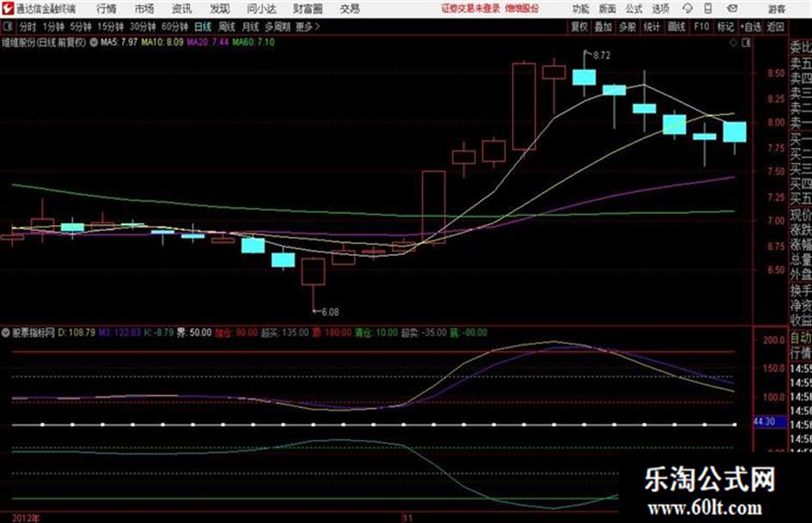The height and width of the screenshot is (523, 812).
Task: Click the 8.72 high price marker
Action: pos(601,56)
